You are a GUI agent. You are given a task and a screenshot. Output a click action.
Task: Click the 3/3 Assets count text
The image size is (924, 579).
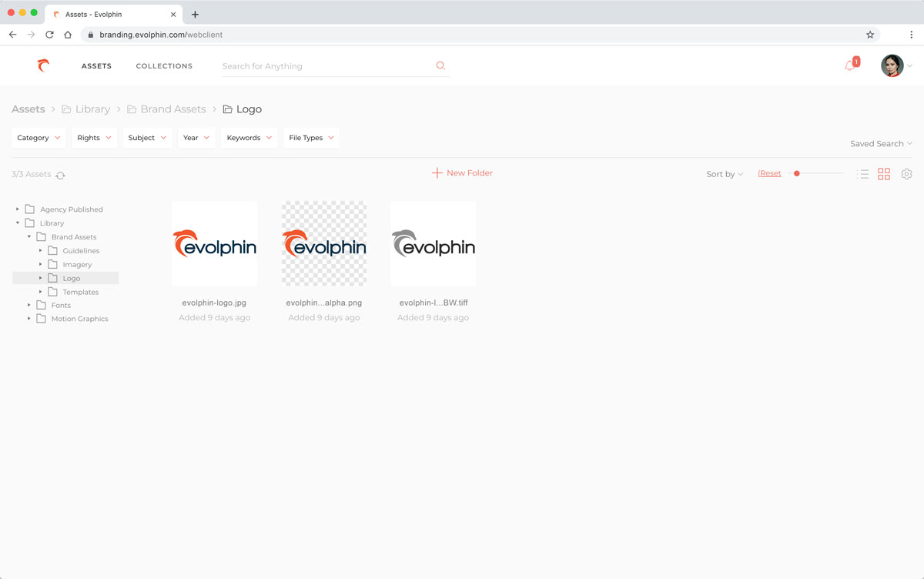pos(32,175)
